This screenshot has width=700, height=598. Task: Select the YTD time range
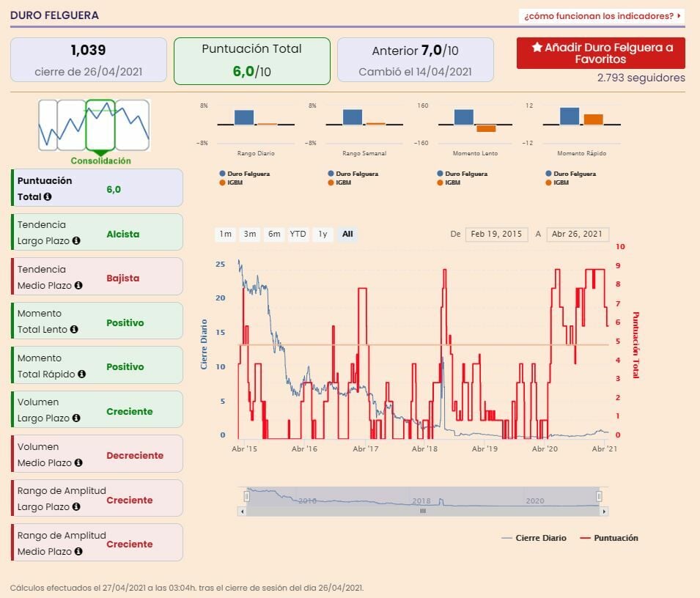point(298,234)
